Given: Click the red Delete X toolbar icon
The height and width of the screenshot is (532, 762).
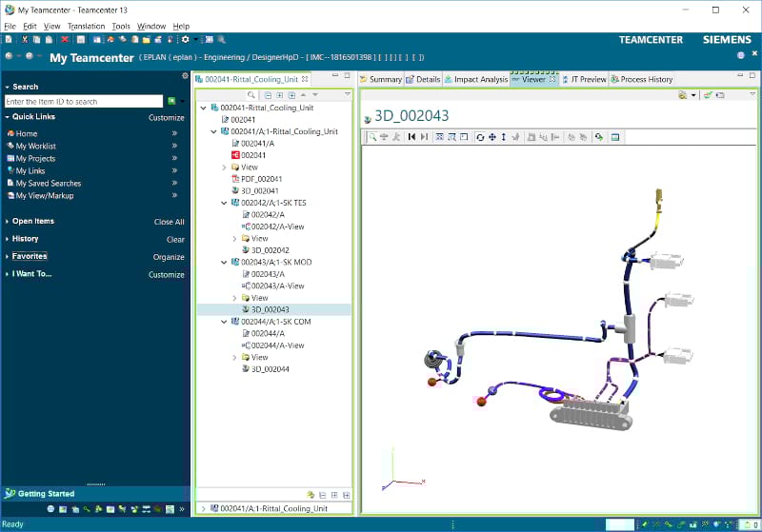Looking at the screenshot, I should 65,39.
